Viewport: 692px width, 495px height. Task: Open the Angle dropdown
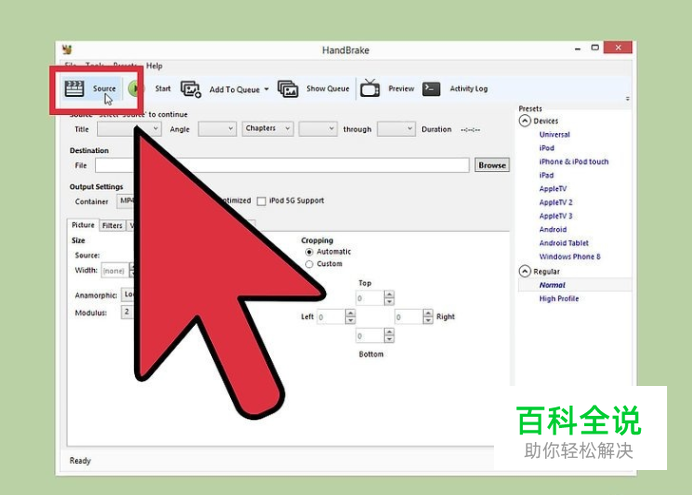point(217,129)
